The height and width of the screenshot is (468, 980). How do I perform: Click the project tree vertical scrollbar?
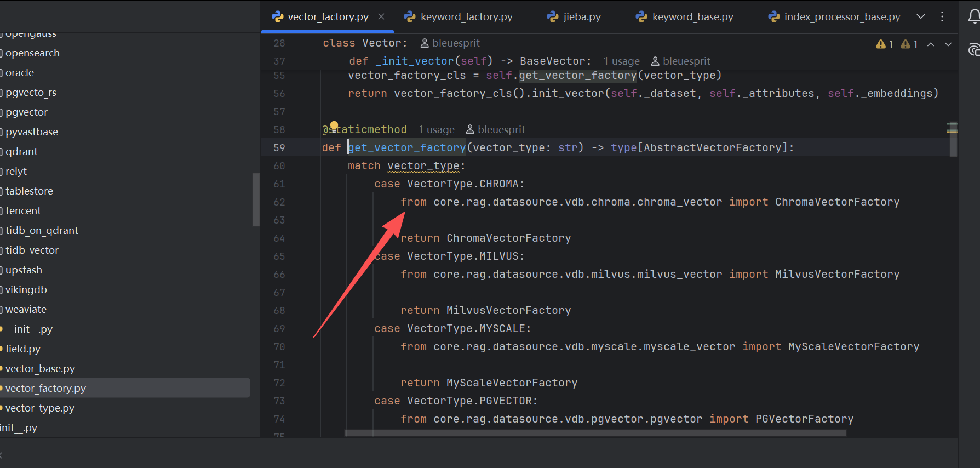click(256, 199)
